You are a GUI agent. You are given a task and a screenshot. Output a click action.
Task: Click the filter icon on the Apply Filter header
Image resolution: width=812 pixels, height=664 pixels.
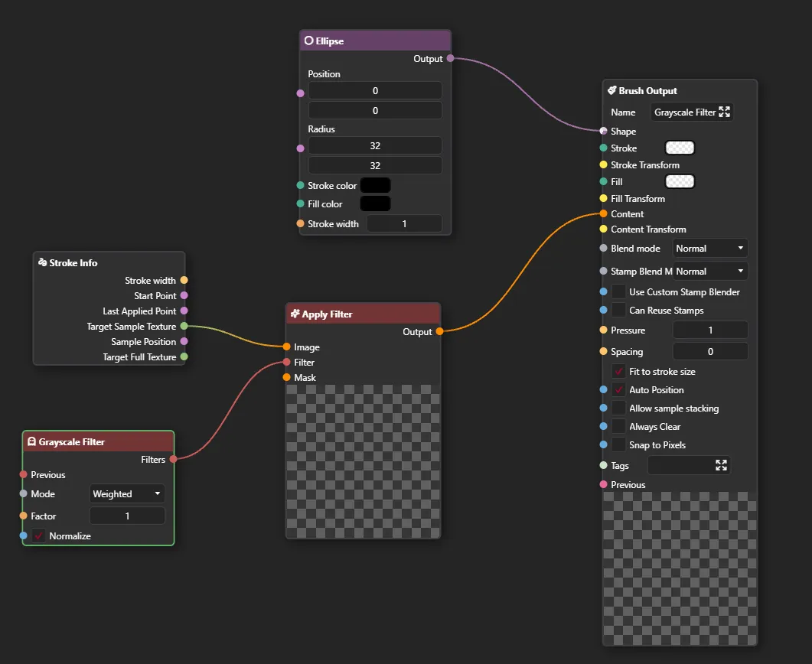click(297, 313)
